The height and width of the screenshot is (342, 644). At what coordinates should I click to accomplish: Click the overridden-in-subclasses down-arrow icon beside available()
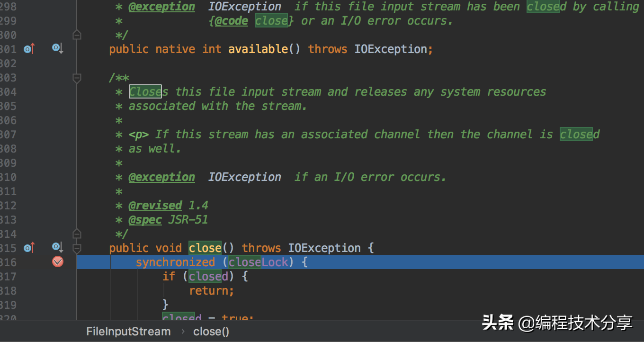(57, 48)
